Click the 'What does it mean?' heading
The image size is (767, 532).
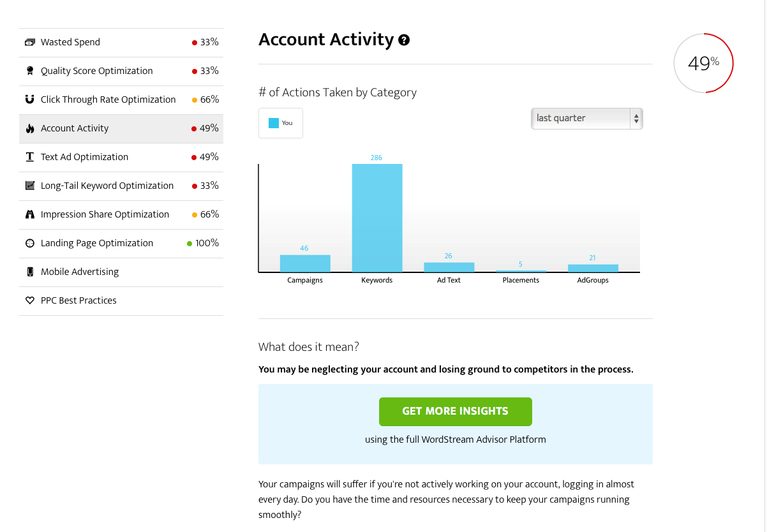[x=309, y=347]
